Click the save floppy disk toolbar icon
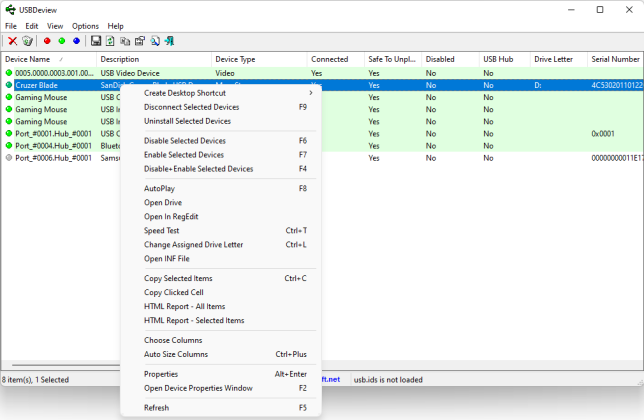The width and height of the screenshot is (644, 420). click(95, 41)
